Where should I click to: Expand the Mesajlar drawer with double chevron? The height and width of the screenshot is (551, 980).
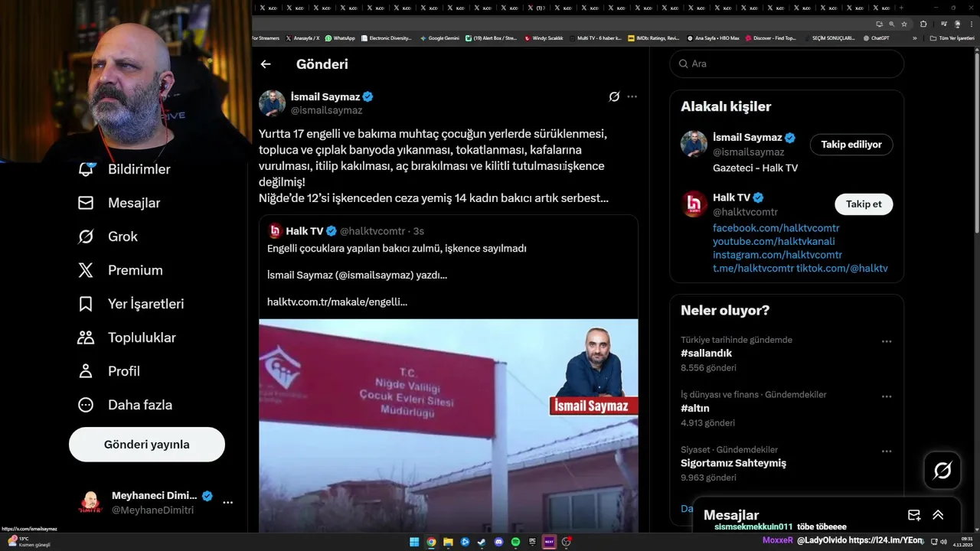pos(938,515)
